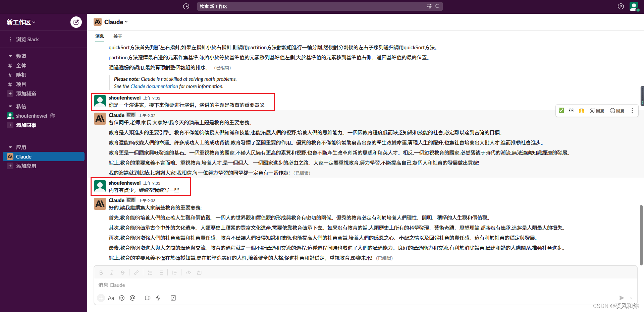
Task: Mention someone with @ button
Action: coord(132,298)
